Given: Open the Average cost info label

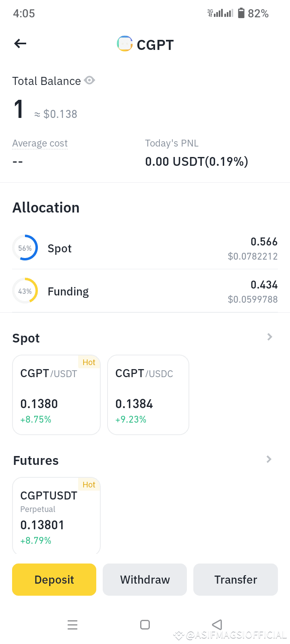Looking at the screenshot, I should pos(40,143).
